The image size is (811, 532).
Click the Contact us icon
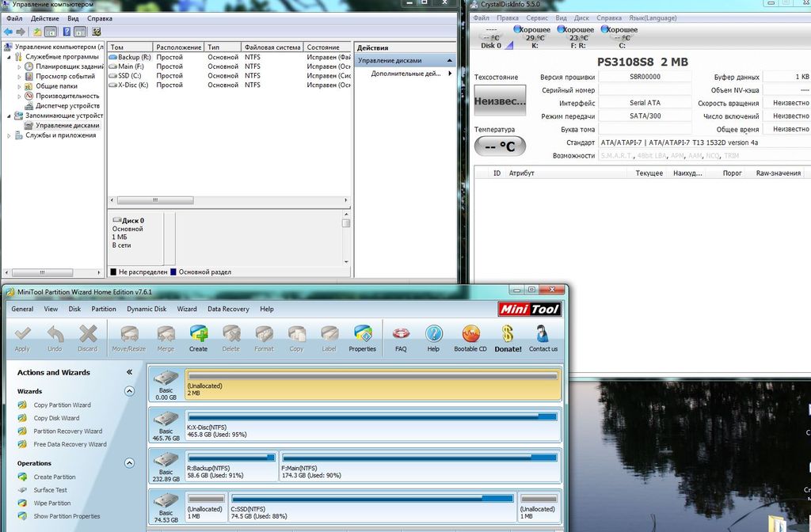[543, 335]
